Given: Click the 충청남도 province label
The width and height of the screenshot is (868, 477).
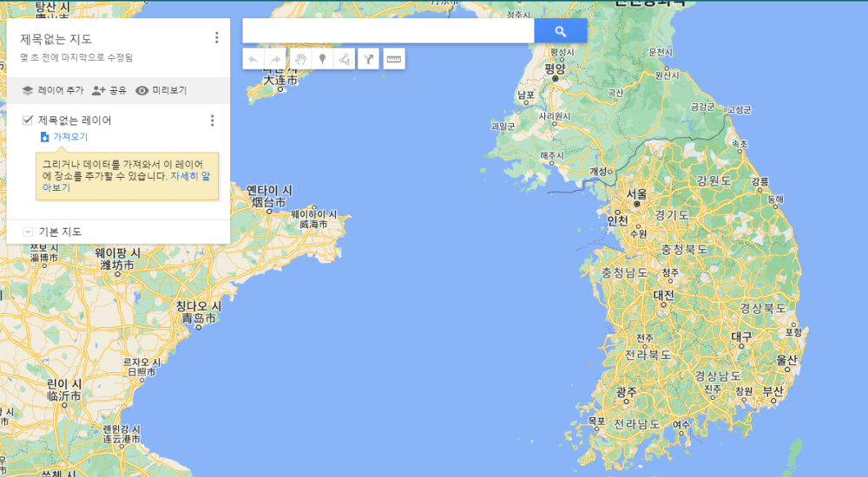Looking at the screenshot, I should [x=624, y=272].
